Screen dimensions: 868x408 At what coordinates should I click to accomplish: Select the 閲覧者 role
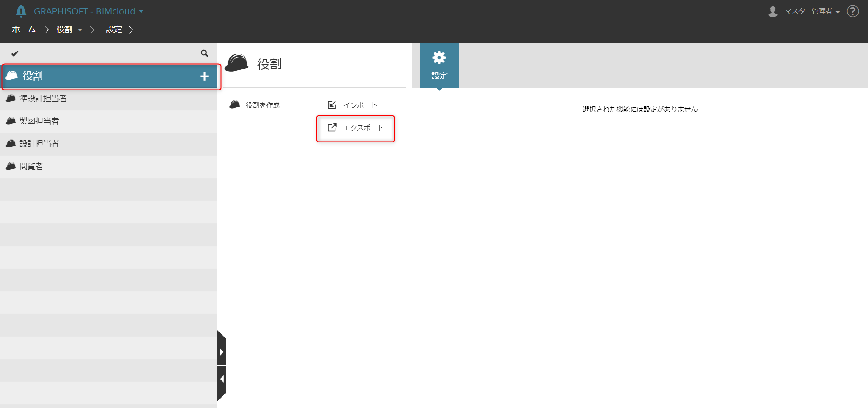click(x=108, y=166)
